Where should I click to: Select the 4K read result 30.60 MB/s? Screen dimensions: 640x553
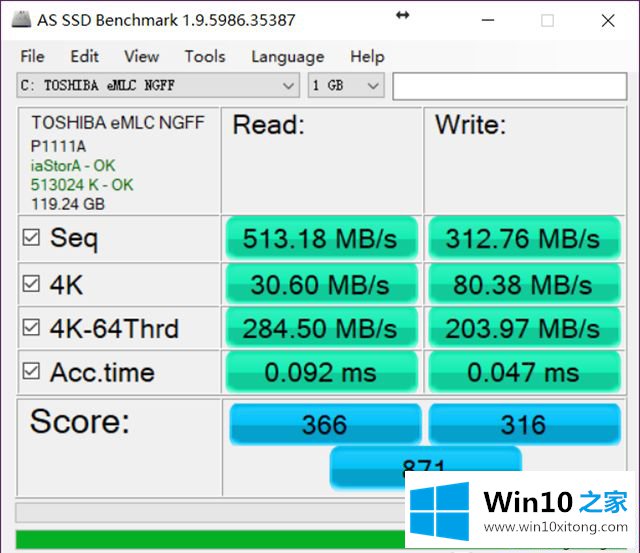[322, 284]
